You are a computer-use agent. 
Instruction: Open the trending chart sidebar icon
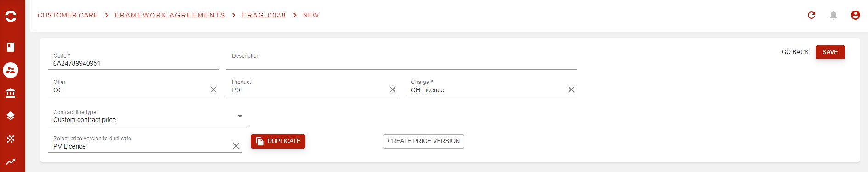click(x=11, y=161)
